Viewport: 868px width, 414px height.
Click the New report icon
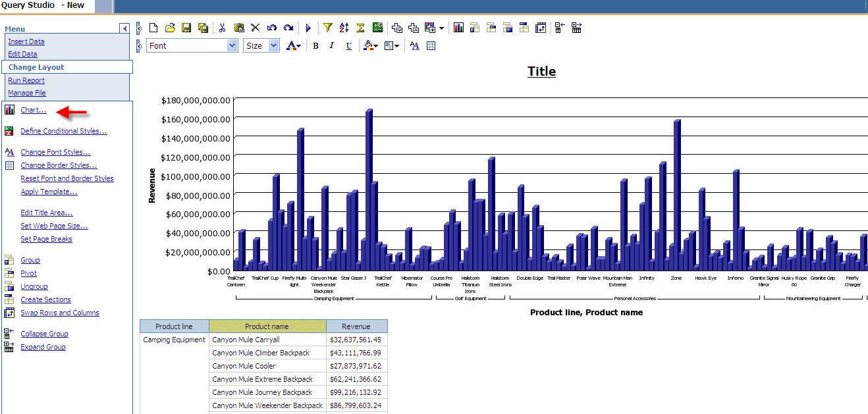(x=153, y=28)
